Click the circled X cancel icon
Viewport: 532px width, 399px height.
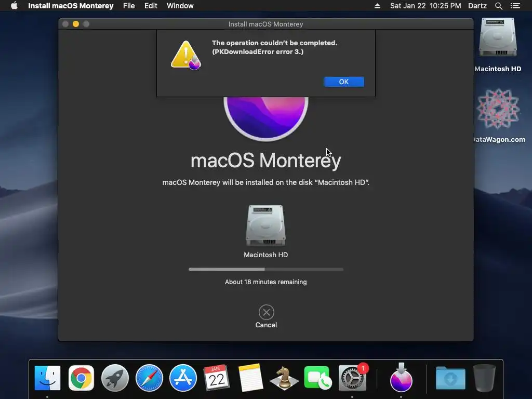(x=267, y=312)
